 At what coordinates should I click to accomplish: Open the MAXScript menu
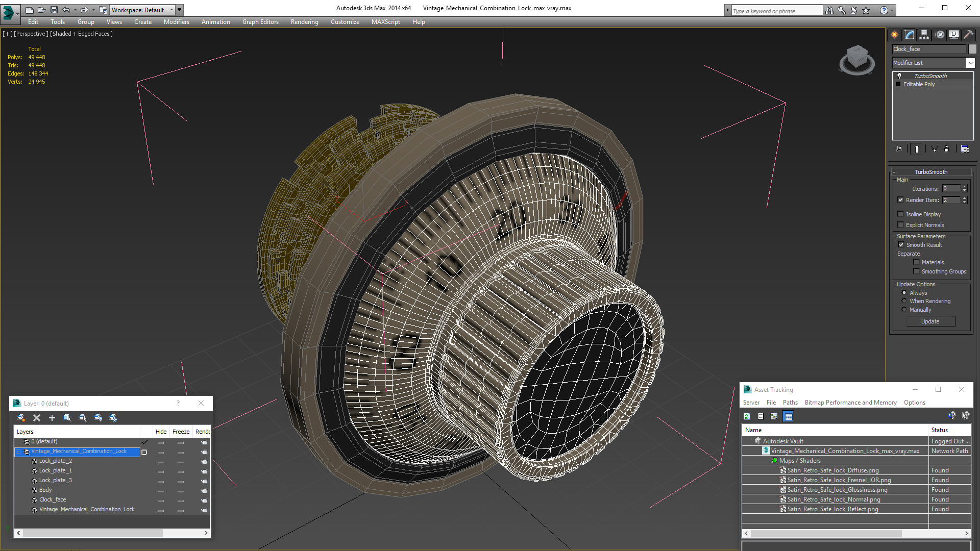tap(385, 22)
